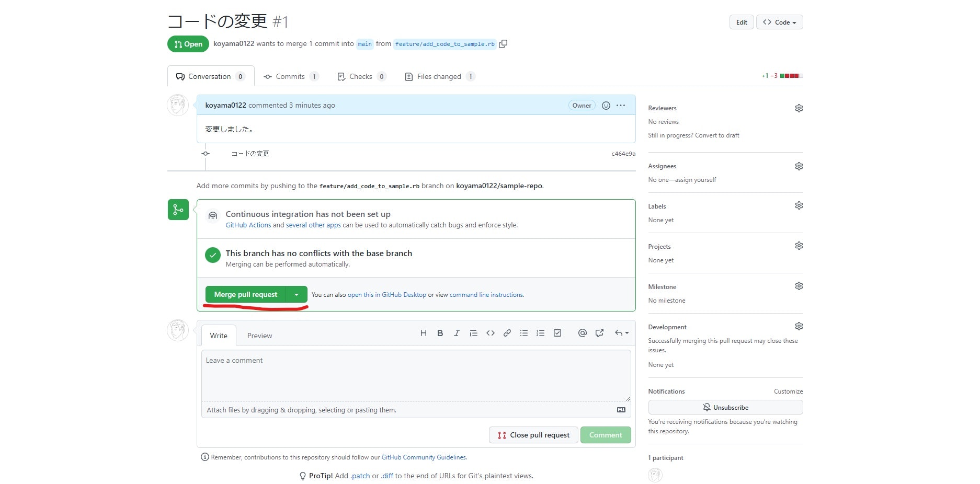
Task: Open the Checks tab
Action: pos(362,76)
